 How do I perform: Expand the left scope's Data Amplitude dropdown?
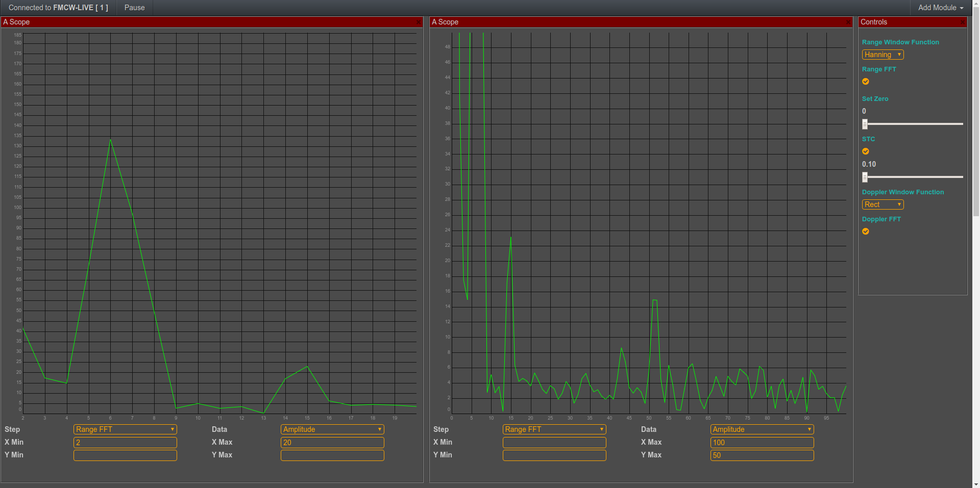(x=332, y=429)
